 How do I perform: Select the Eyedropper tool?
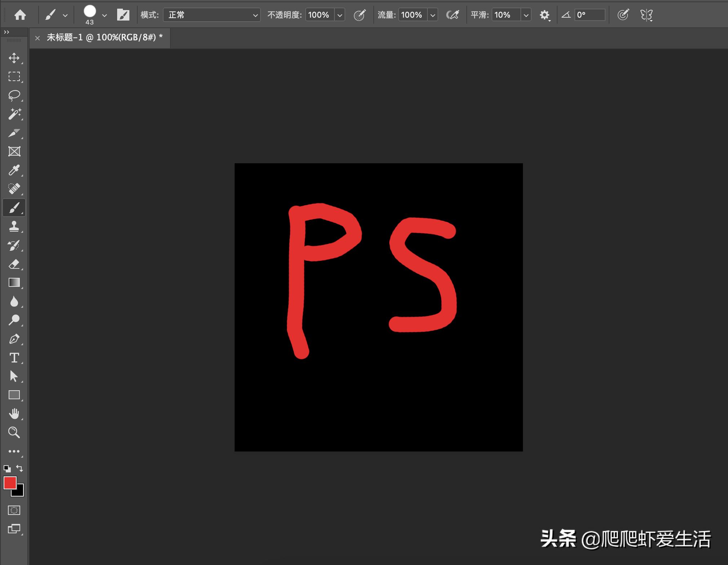(x=14, y=170)
